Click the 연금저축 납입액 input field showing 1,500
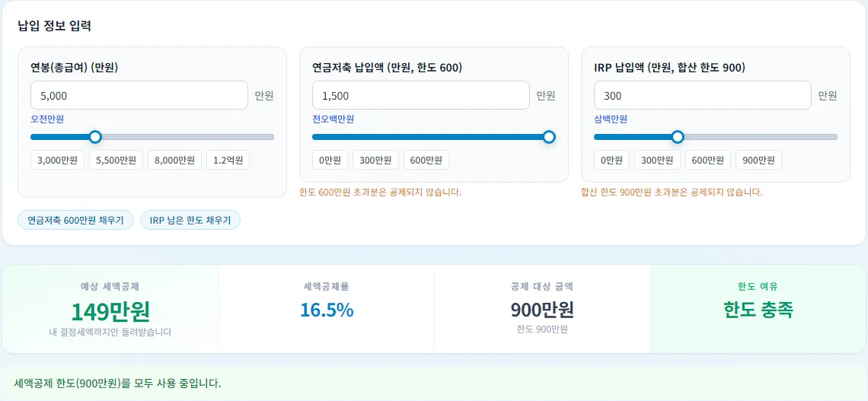This screenshot has width=868, height=401. point(421,95)
